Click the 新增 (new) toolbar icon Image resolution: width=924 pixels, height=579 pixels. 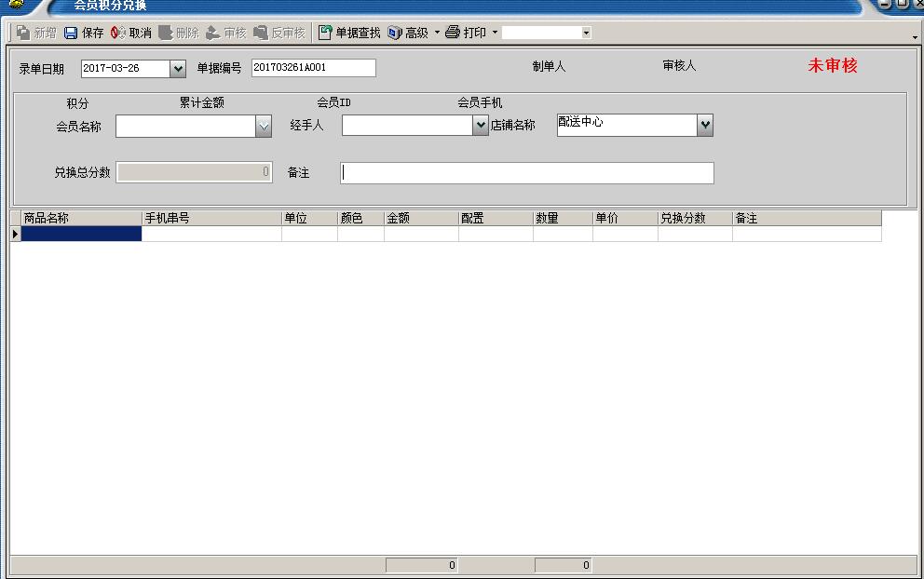tap(23, 33)
